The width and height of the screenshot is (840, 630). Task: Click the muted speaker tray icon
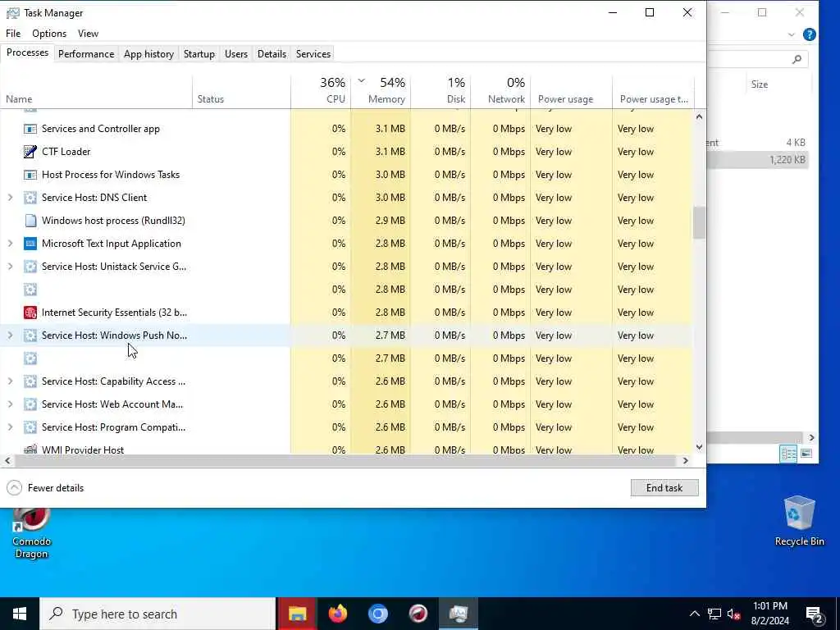733,614
